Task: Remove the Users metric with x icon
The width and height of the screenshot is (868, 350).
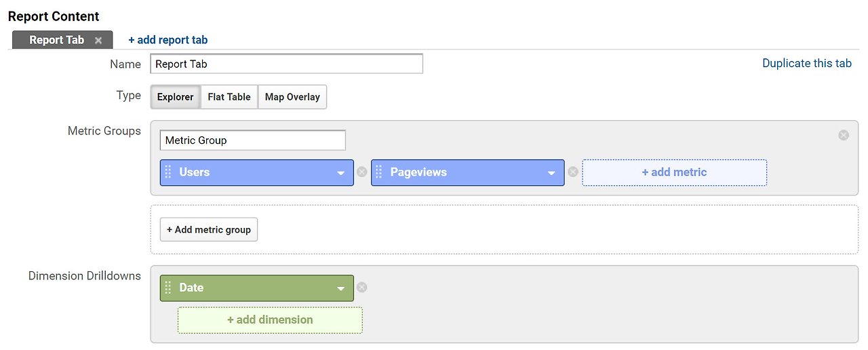Action: click(362, 172)
